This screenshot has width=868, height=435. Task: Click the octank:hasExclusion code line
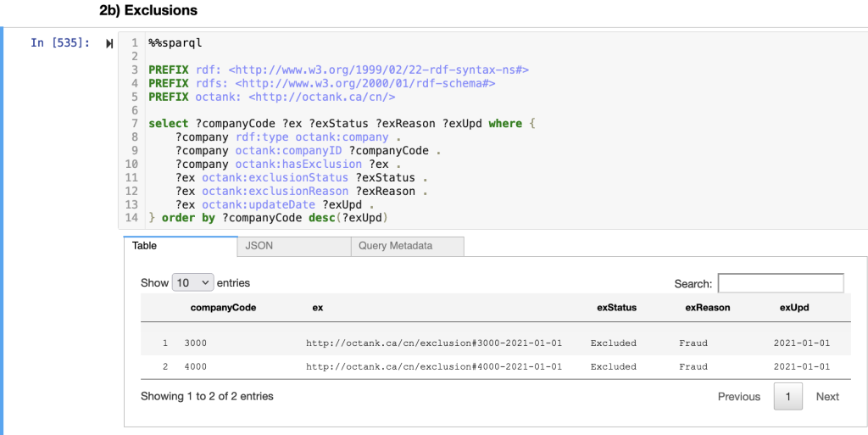click(288, 165)
